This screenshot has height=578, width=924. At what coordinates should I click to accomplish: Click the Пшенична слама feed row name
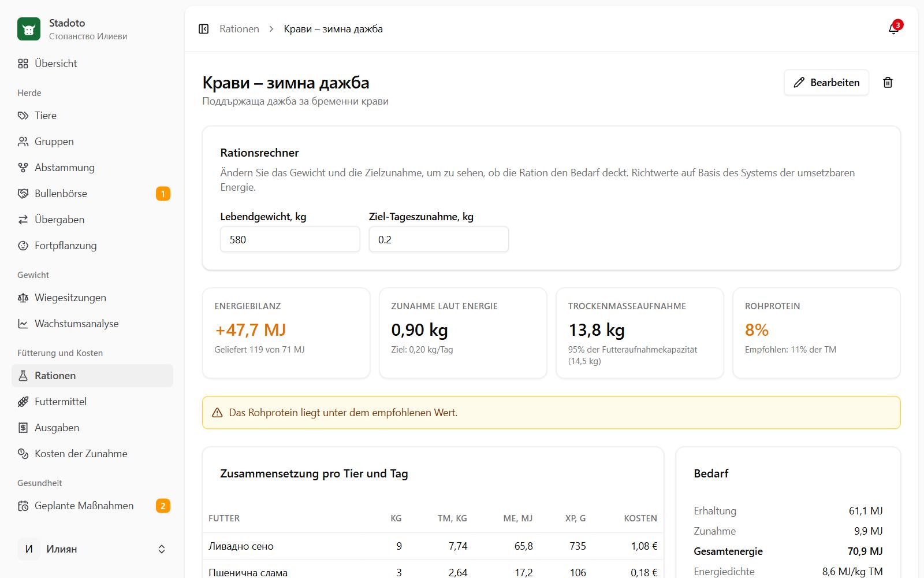(x=248, y=573)
